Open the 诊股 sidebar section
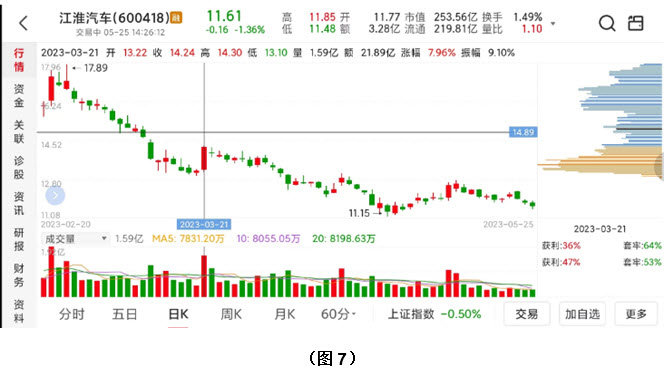667x383 pixels. click(x=19, y=168)
